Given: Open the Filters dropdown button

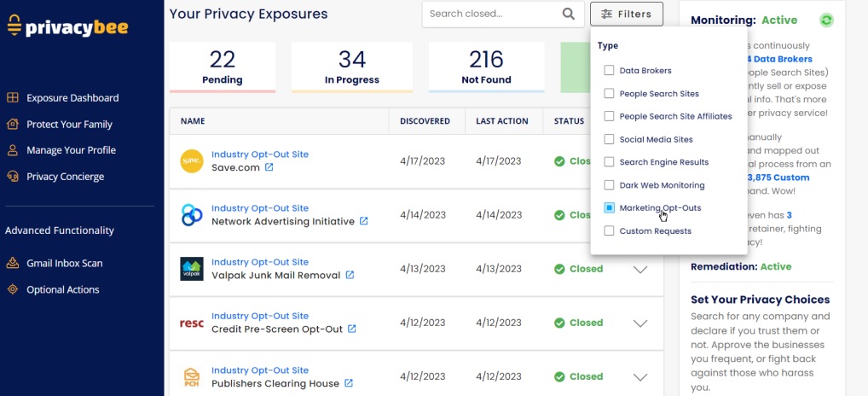Looking at the screenshot, I should pyautogui.click(x=626, y=14).
